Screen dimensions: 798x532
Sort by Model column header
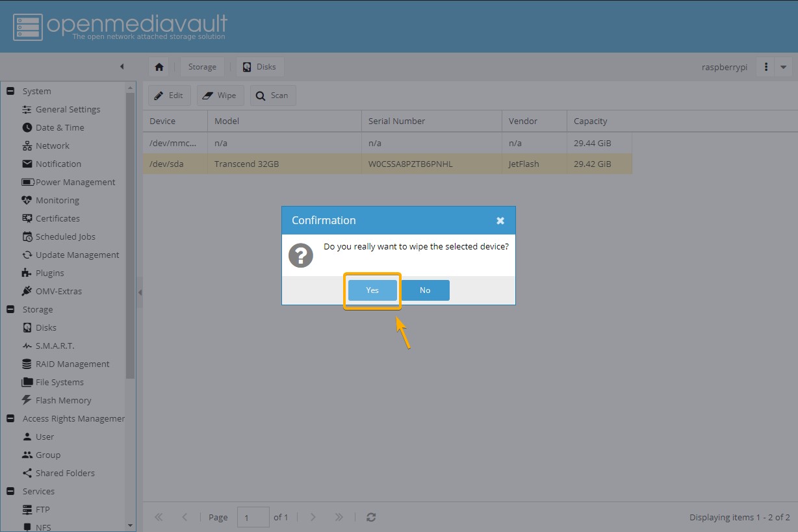click(285, 121)
